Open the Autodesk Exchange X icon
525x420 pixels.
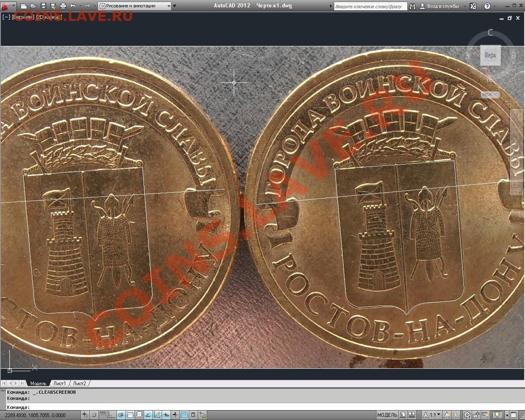pos(473,6)
